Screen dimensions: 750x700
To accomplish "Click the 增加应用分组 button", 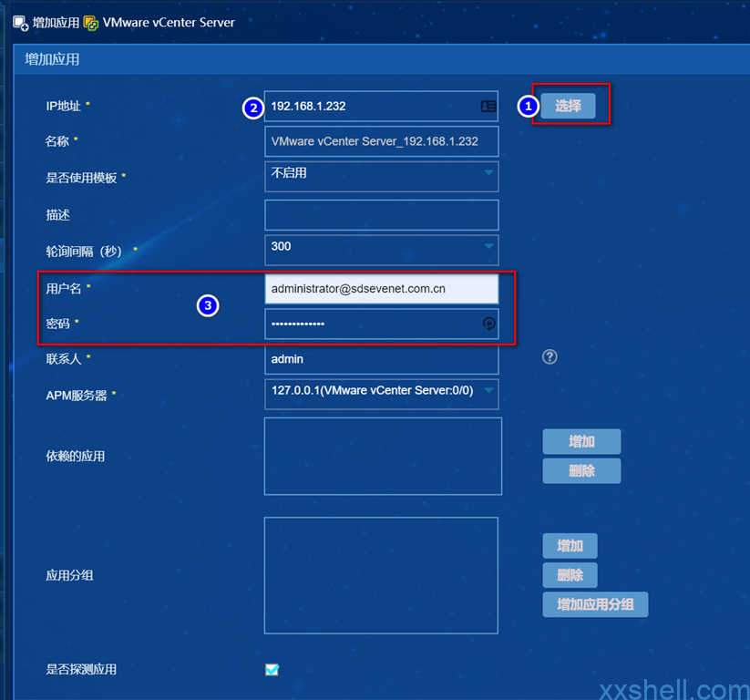I will 595,604.
